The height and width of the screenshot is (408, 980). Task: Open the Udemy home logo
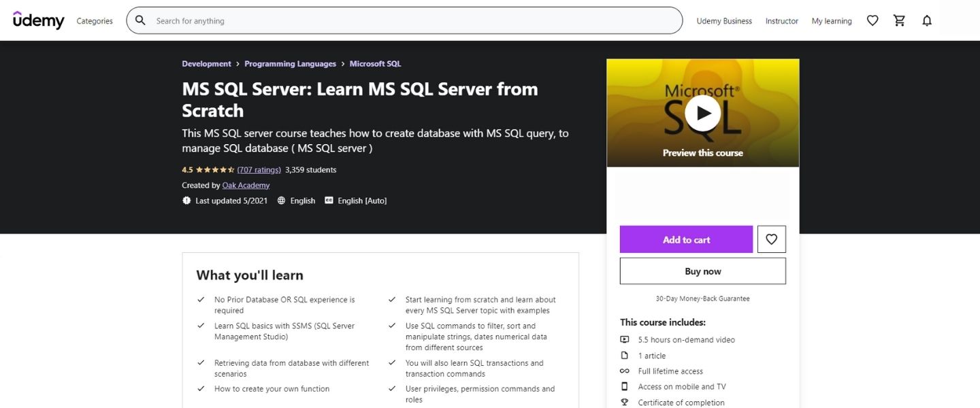(x=39, y=20)
